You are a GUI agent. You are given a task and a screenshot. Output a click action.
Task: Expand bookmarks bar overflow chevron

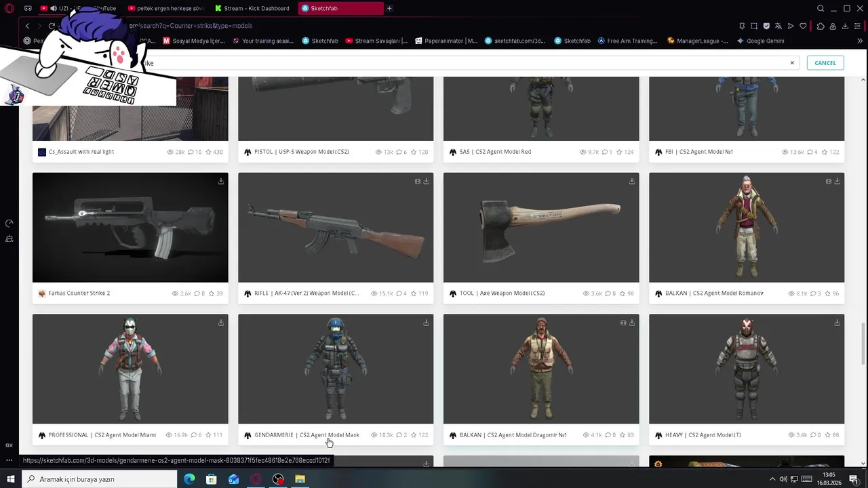point(860,41)
